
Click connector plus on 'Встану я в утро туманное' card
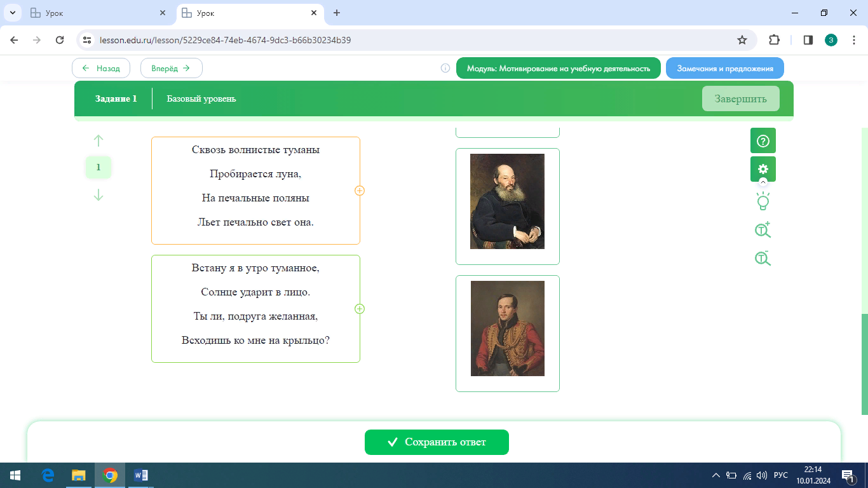[x=360, y=309]
